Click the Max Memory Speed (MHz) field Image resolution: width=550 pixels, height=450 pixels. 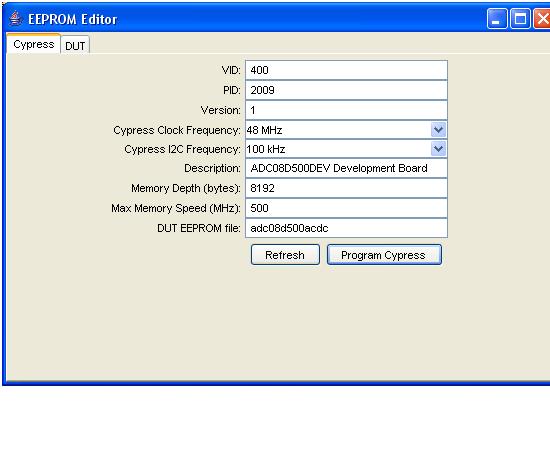click(x=346, y=208)
